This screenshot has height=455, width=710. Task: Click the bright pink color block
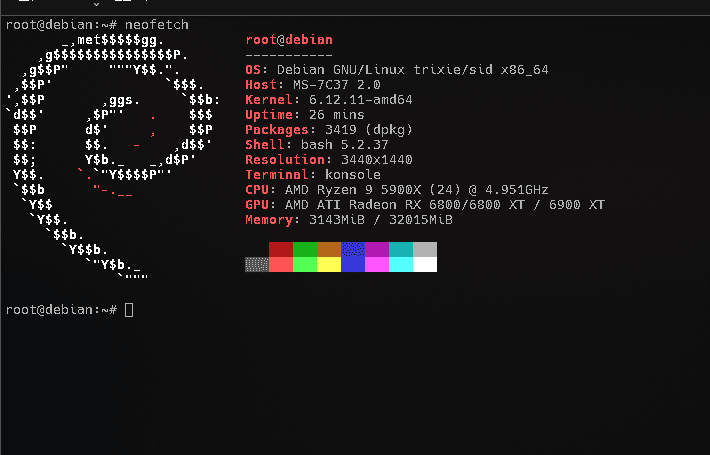coord(377,264)
